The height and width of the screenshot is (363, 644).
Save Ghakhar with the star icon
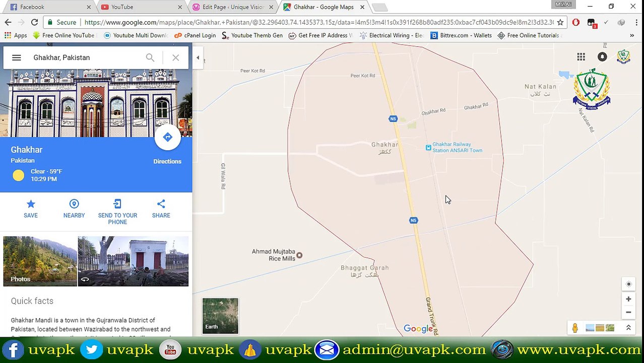31,208
